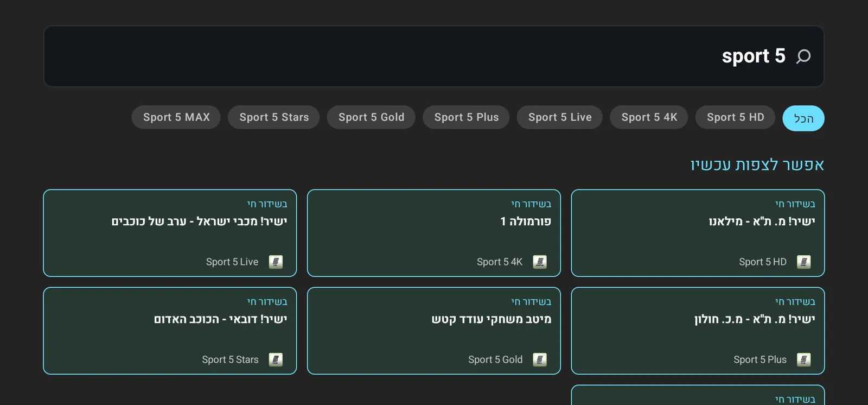Image resolution: width=868 pixels, height=405 pixels.
Task: Select the Sport 5 4K filter chip
Action: tap(649, 117)
